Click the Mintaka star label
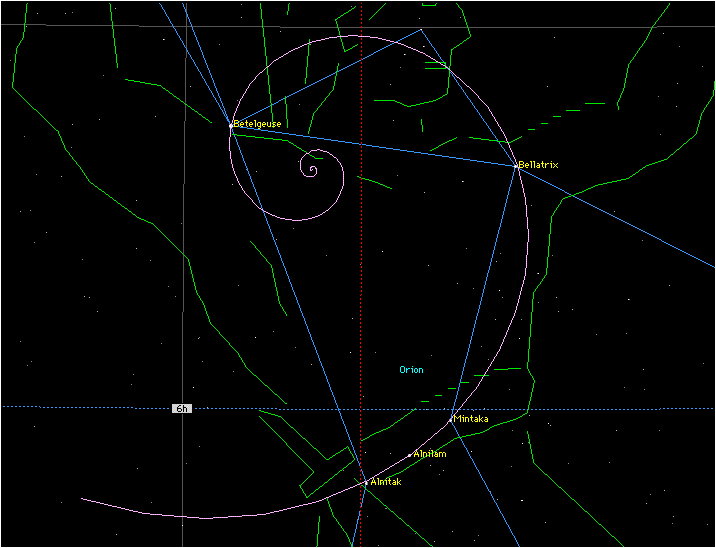The width and height of the screenshot is (716, 548). point(471,419)
